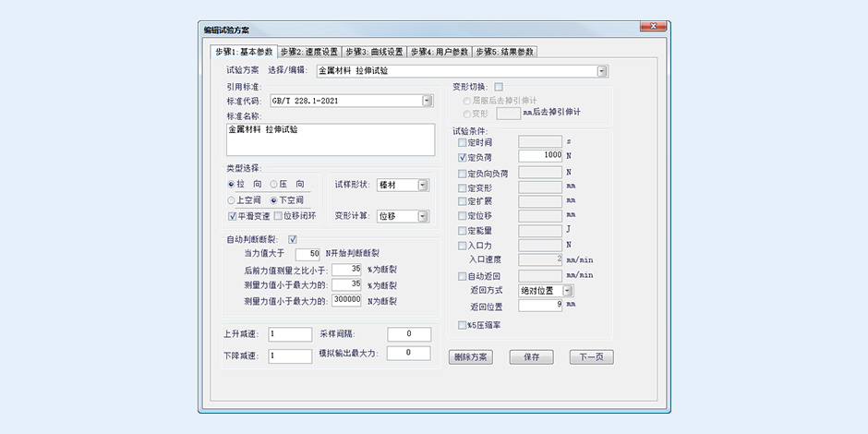The image size is (868, 434).
Task: Open the 变形计算 dropdown
Action: tap(423, 216)
